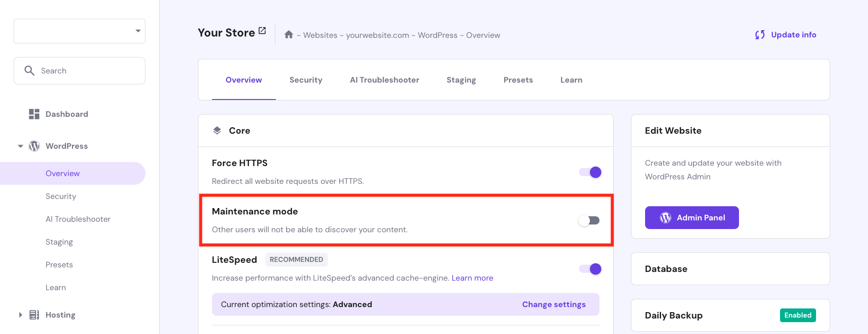
Task: Expand the Hosting sidebar section
Action: pyautogui.click(x=20, y=314)
